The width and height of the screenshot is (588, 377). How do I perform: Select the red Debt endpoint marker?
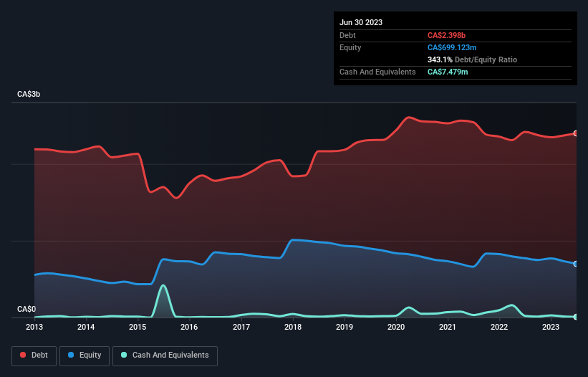click(576, 133)
